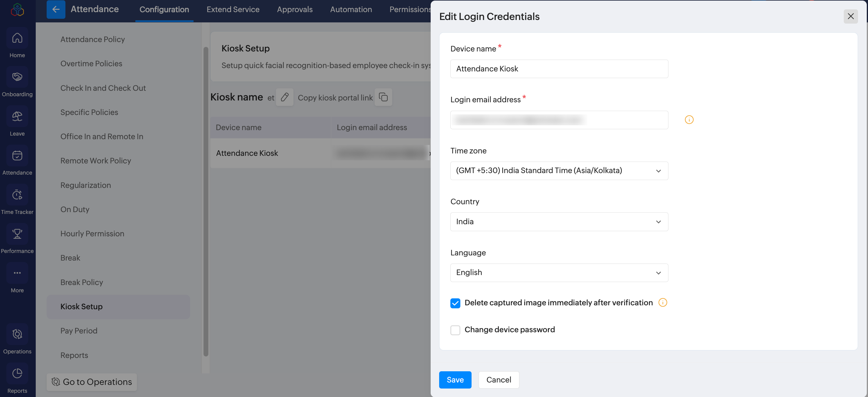Open the Language dropdown showing English

(x=559, y=273)
